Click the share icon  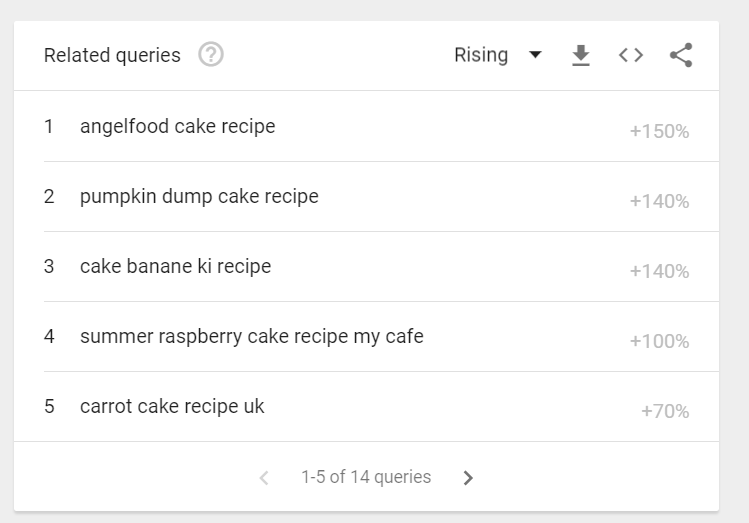point(681,55)
